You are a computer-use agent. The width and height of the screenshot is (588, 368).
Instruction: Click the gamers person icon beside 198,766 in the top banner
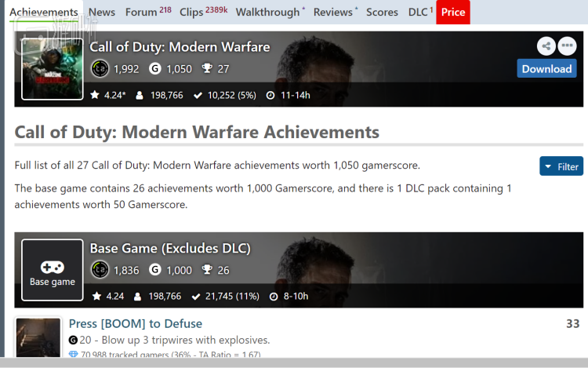pyautogui.click(x=139, y=95)
